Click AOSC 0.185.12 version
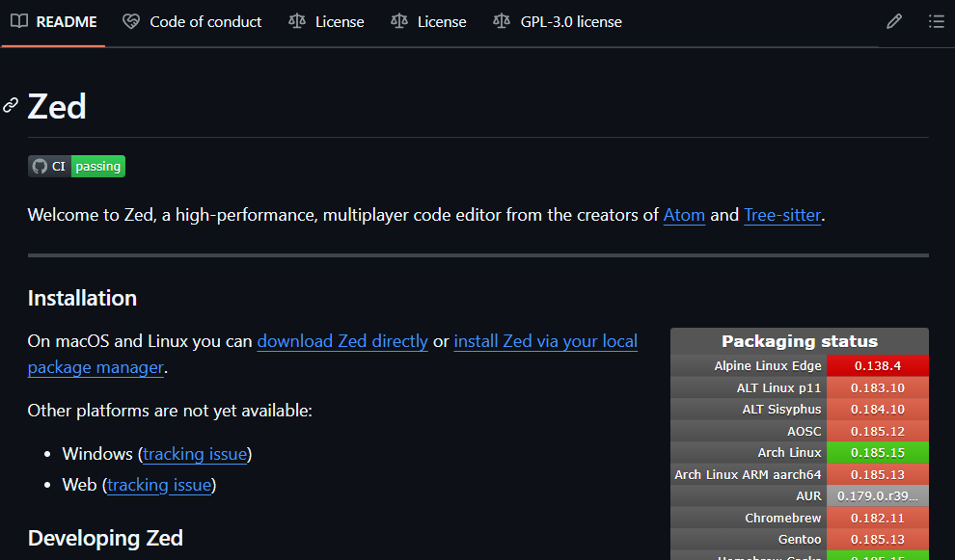This screenshot has width=955, height=560. click(878, 431)
